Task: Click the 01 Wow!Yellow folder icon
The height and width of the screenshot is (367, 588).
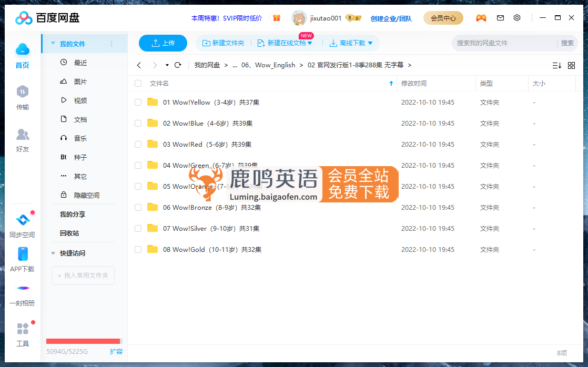Action: (x=152, y=102)
